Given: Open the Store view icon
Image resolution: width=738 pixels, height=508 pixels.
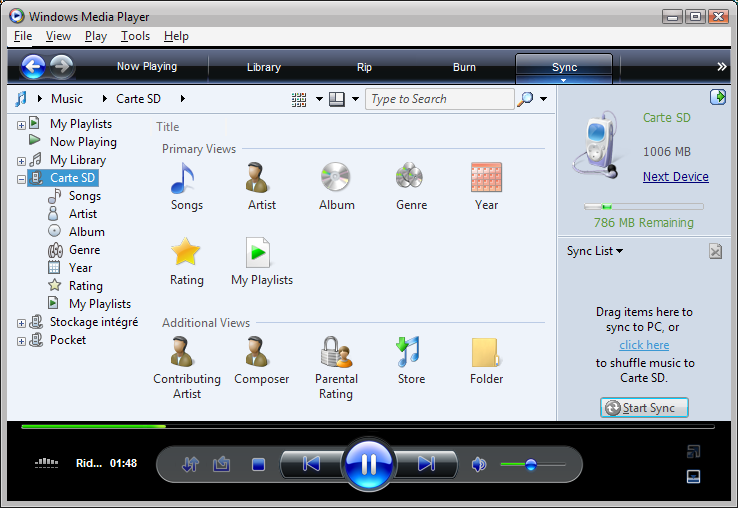Looking at the screenshot, I should click(408, 352).
